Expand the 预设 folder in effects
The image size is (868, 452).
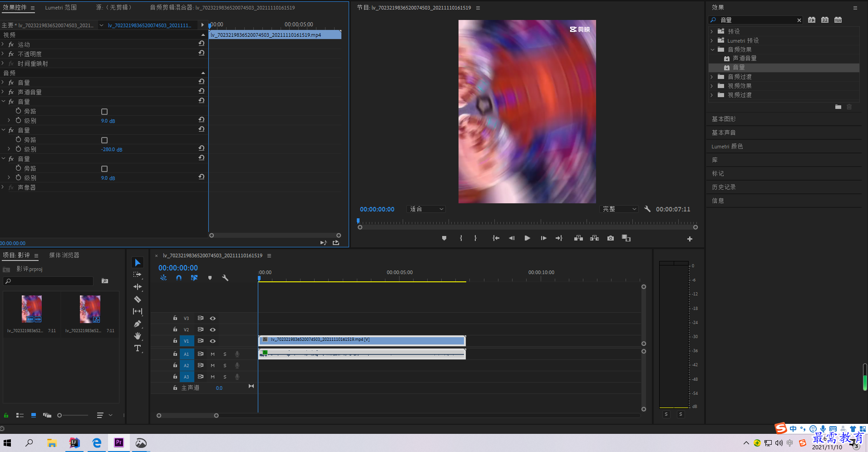tap(712, 31)
